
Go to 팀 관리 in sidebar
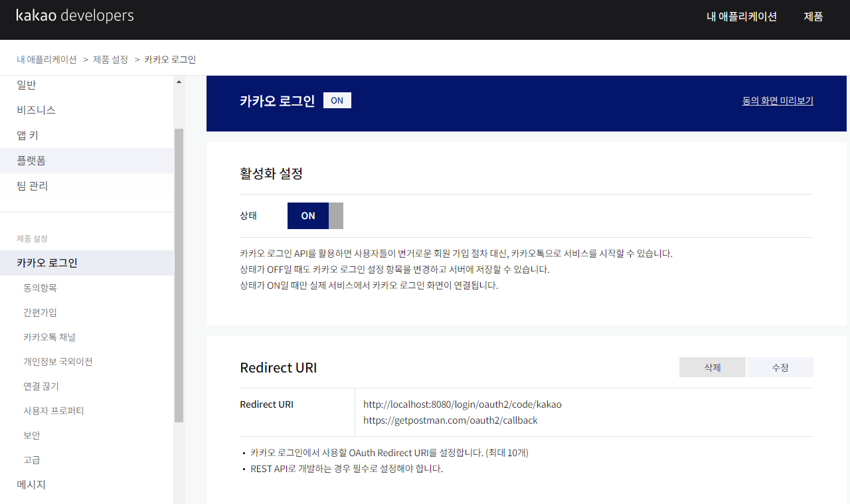(86, 186)
